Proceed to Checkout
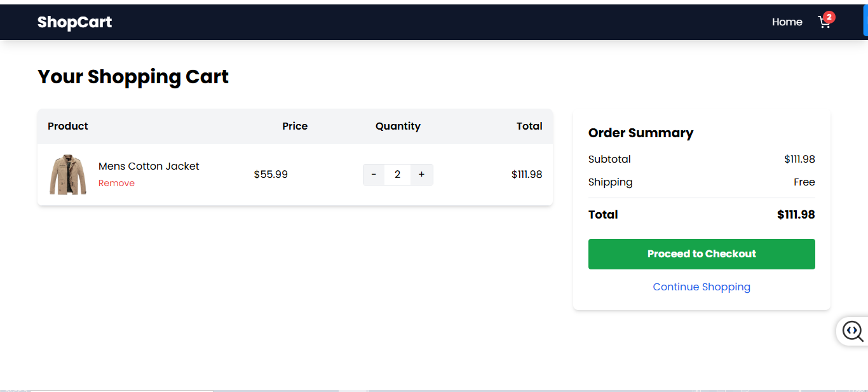868x392 pixels. tap(702, 254)
